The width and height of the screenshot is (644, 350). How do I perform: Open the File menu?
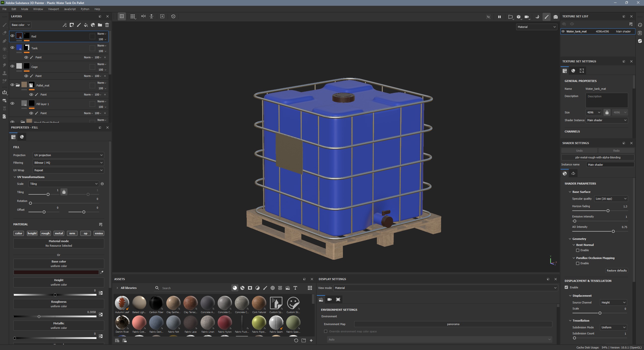tap(5, 9)
